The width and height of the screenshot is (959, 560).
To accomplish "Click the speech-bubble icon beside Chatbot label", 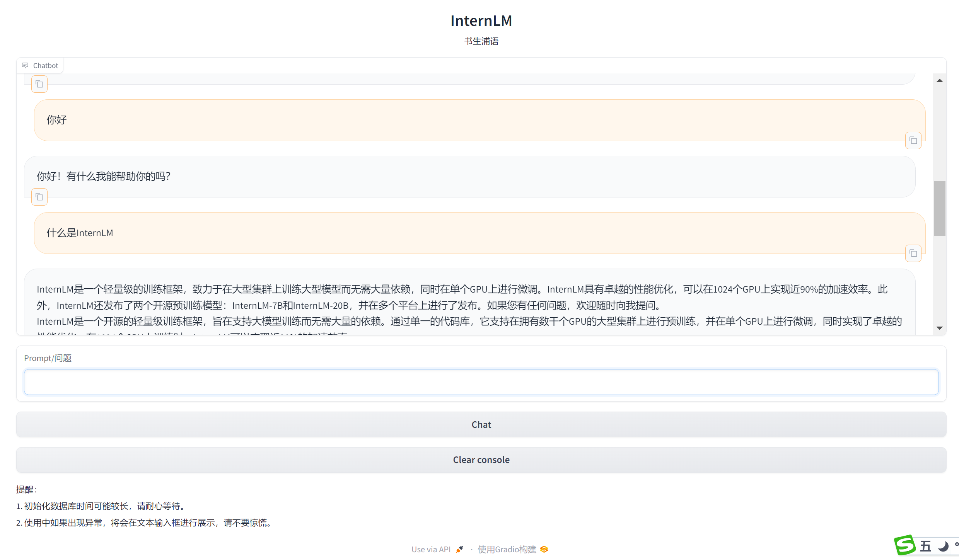I will click(x=25, y=65).
